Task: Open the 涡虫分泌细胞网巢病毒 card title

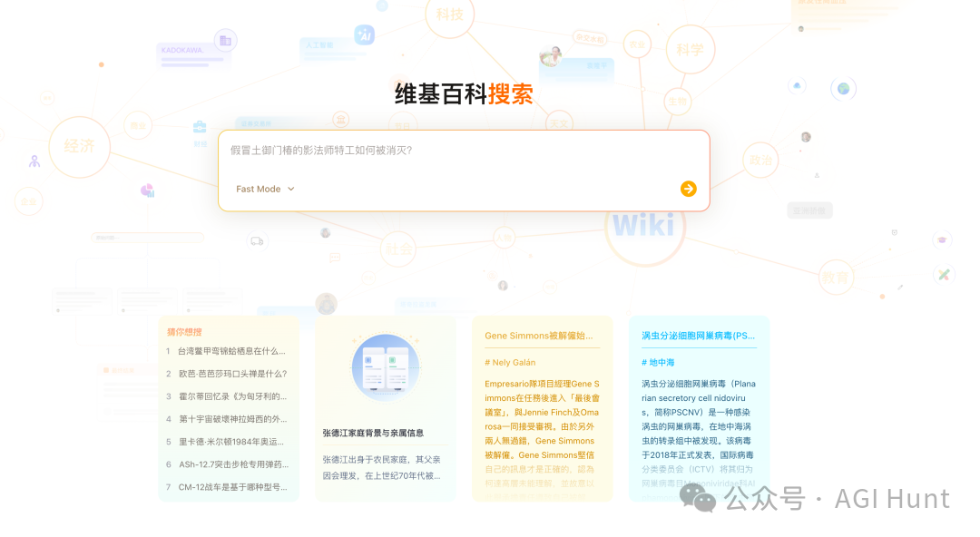Action: click(698, 336)
